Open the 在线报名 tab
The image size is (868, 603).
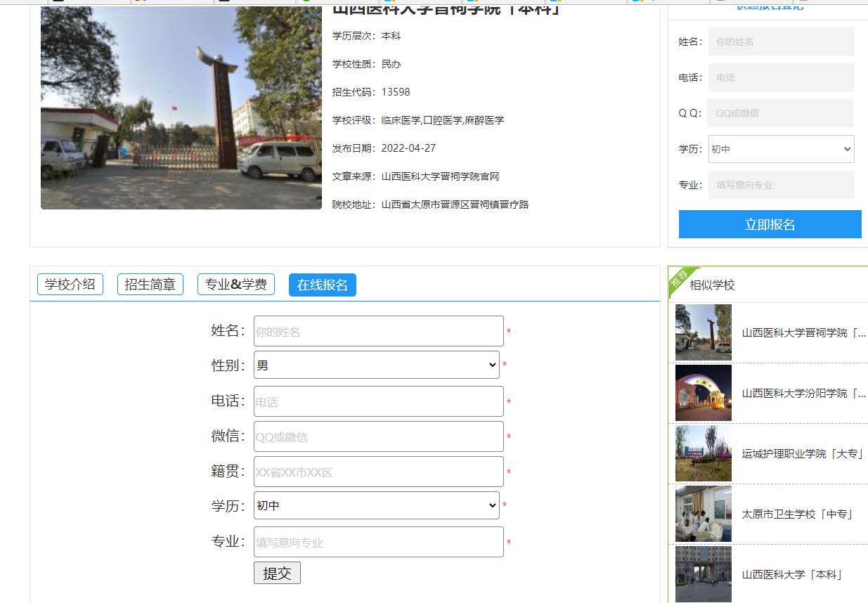pos(323,285)
